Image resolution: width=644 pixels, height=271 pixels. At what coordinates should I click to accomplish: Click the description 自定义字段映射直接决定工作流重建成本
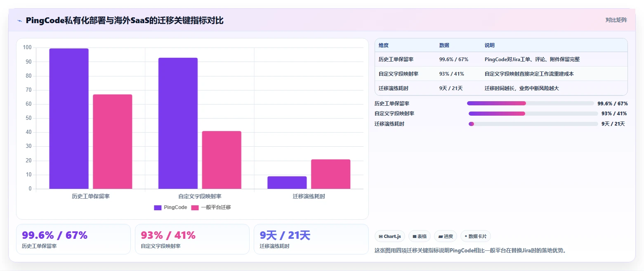pos(529,74)
